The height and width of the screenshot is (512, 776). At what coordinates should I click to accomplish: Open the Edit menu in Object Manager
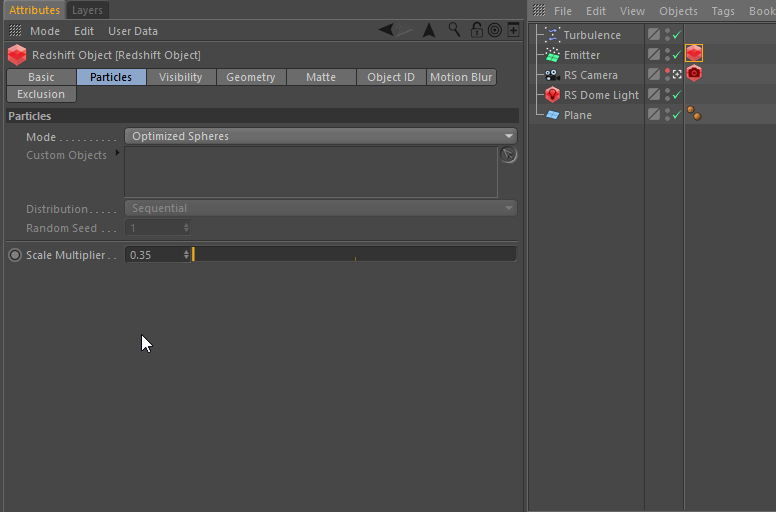[596, 11]
